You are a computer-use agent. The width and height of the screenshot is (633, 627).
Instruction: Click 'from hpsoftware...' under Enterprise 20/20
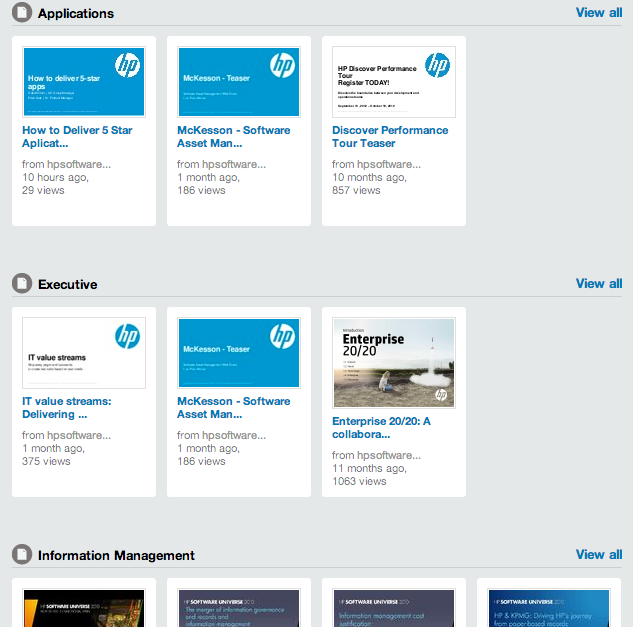(376, 455)
